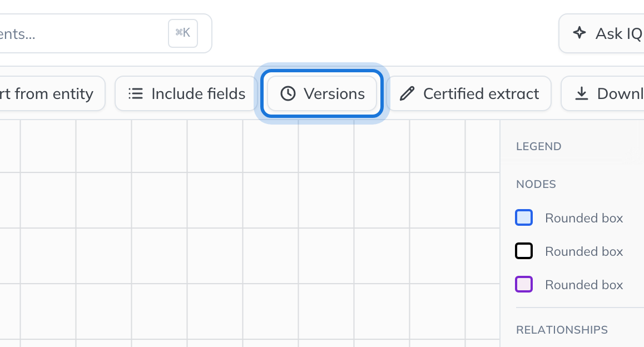Viewport: 644px width, 347px height.
Task: Open the Include fields option
Action: [186, 93]
